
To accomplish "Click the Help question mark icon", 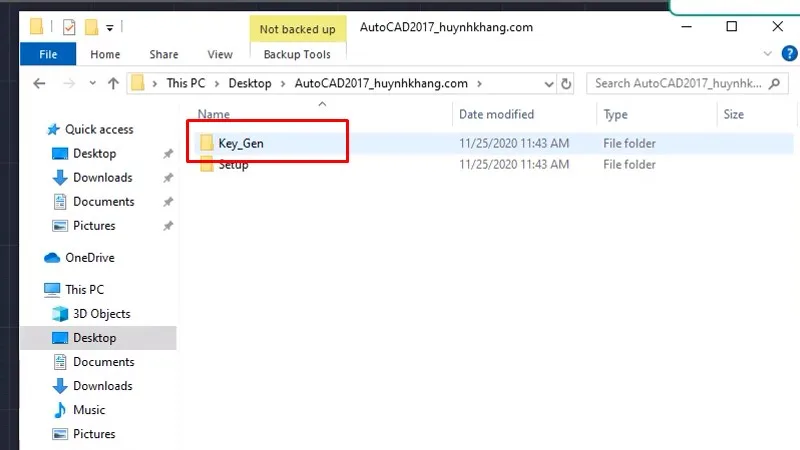I will (787, 54).
